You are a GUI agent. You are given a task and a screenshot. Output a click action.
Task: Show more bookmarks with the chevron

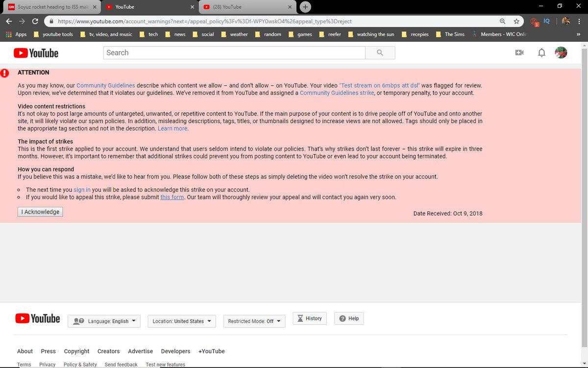(x=579, y=34)
